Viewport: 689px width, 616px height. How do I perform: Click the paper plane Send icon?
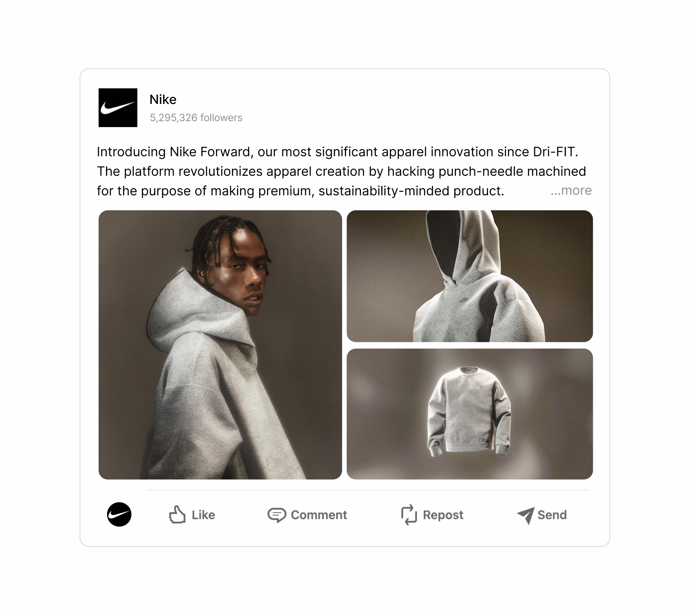pos(526,516)
